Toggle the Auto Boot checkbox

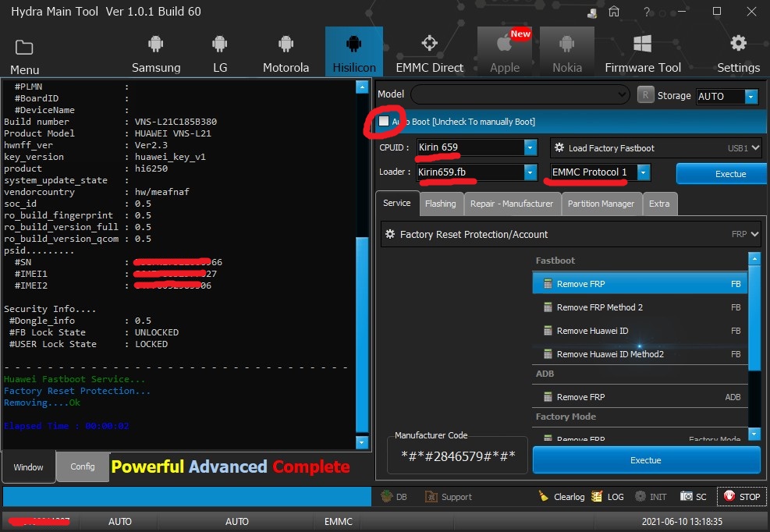(384, 121)
